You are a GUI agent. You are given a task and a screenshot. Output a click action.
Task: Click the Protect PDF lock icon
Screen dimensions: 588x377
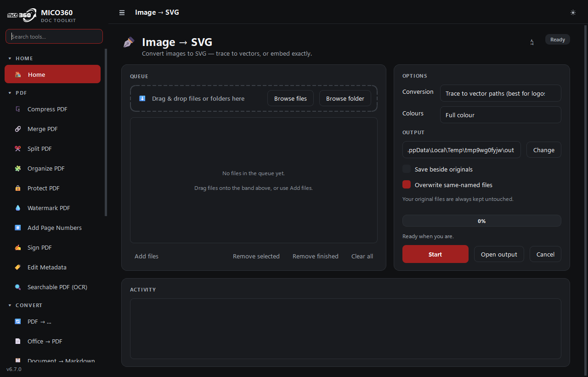(18, 188)
